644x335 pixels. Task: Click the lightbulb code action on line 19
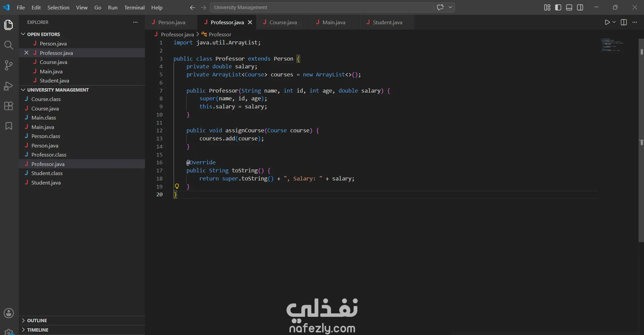177,186
